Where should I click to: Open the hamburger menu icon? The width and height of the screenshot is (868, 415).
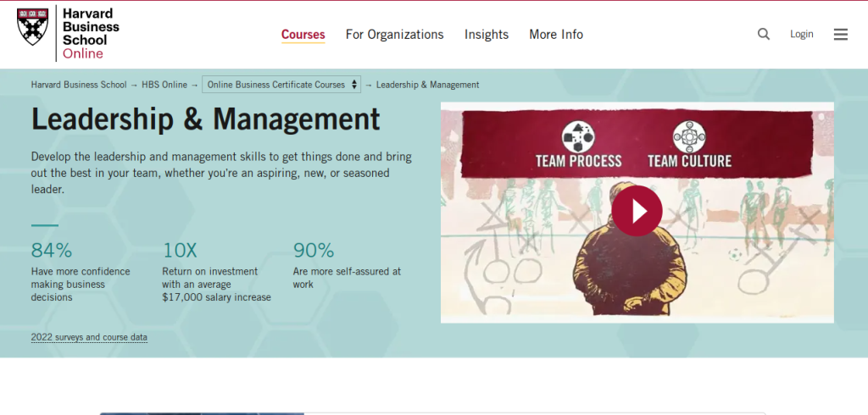point(840,34)
